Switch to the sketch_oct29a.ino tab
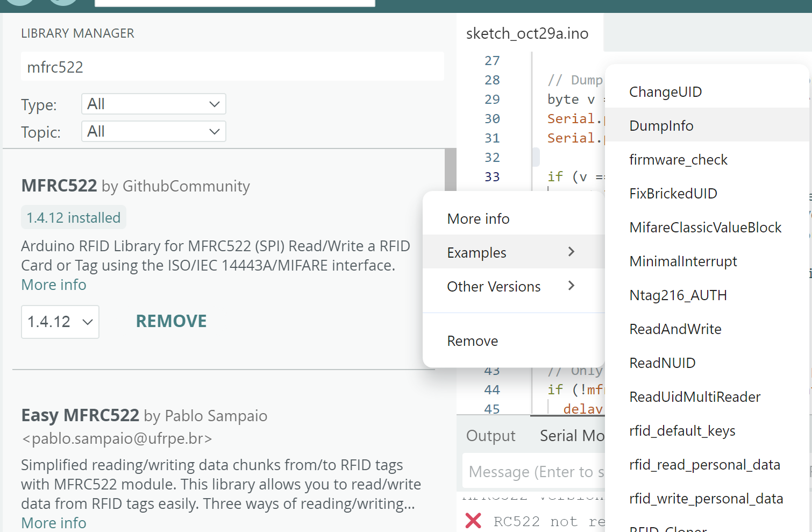 (527, 33)
